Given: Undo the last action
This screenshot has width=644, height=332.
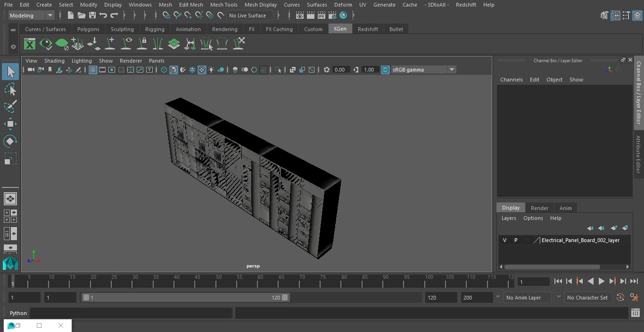Looking at the screenshot, I should [x=103, y=16].
